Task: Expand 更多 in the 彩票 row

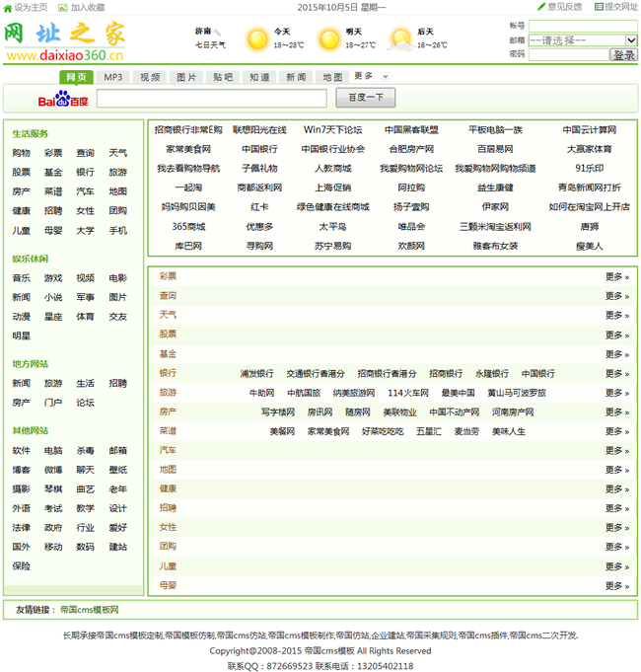Action: tap(616, 276)
